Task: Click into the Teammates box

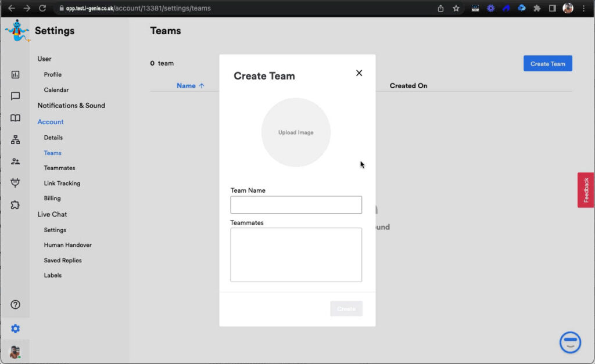Action: [x=296, y=255]
